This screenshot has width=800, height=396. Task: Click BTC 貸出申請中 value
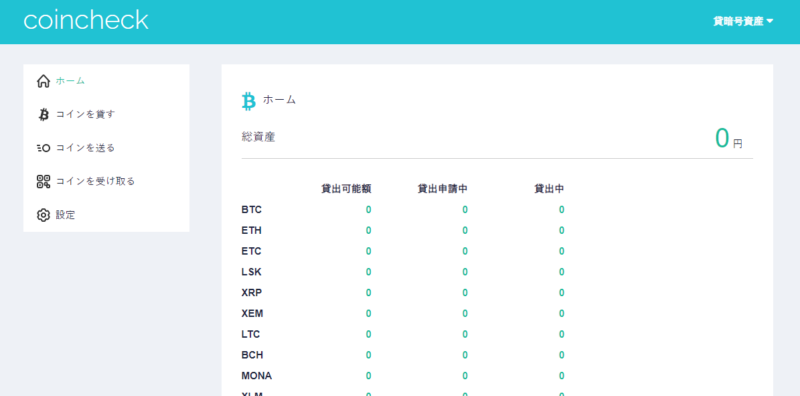(x=465, y=210)
